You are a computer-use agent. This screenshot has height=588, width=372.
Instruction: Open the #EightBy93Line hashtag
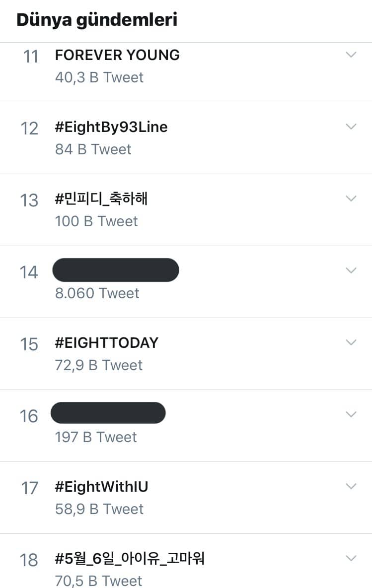[x=111, y=127]
